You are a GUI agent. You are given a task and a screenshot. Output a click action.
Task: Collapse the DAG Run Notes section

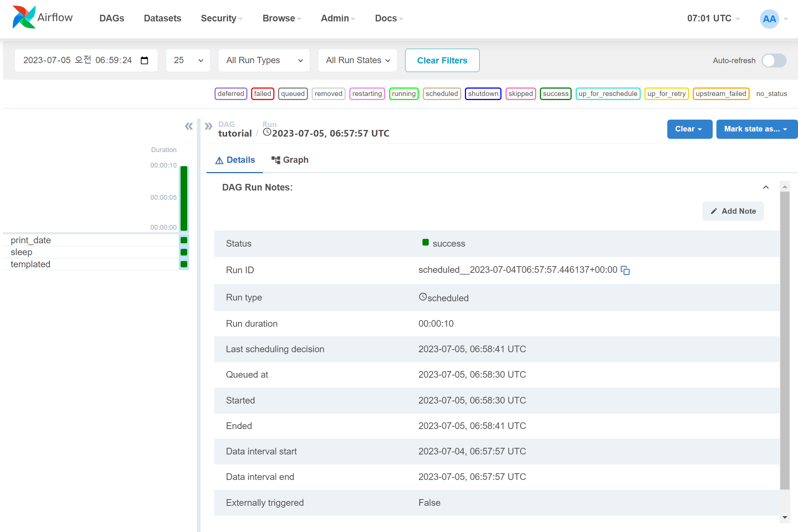pyautogui.click(x=766, y=188)
